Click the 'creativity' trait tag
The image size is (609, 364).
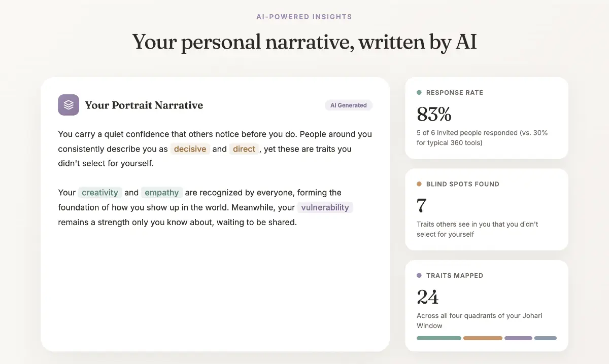[x=100, y=193]
